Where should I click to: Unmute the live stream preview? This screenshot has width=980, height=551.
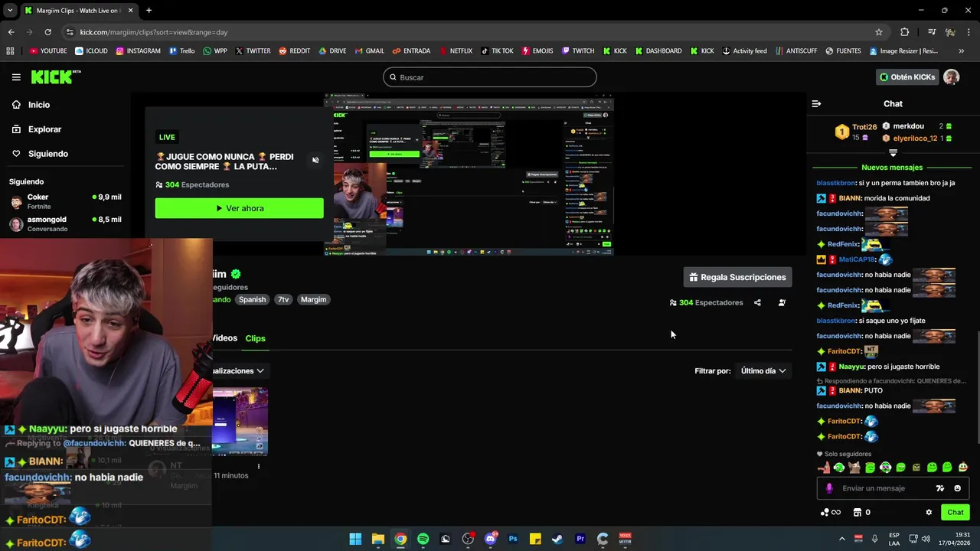(x=315, y=160)
